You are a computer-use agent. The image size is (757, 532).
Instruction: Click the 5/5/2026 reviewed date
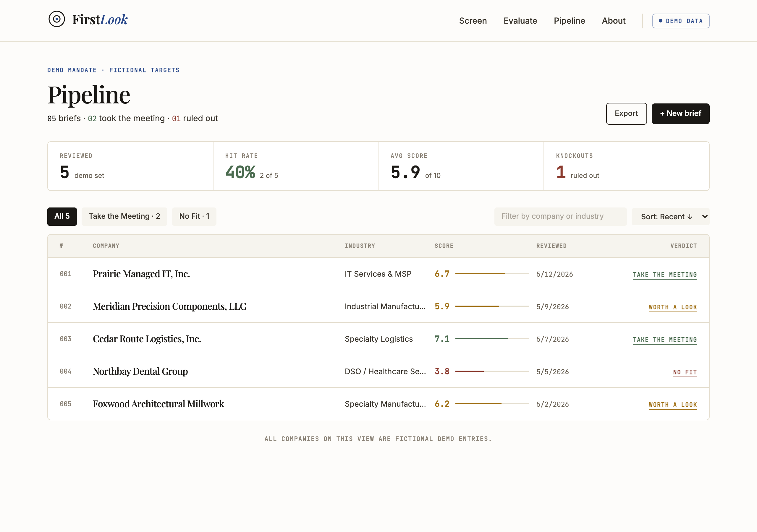[553, 372]
